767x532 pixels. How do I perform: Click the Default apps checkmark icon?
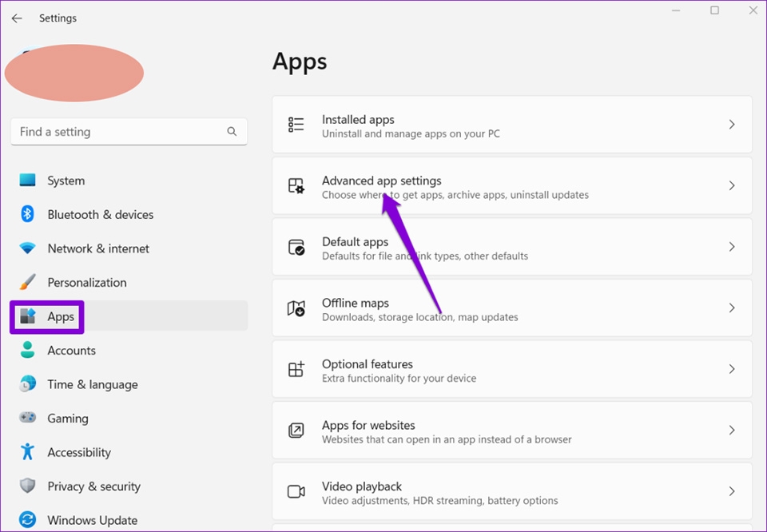tap(296, 247)
